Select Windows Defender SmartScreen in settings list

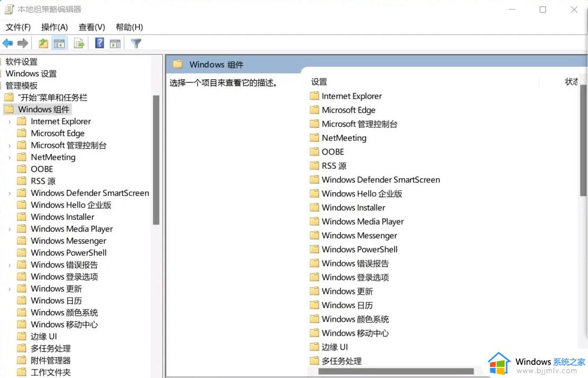click(381, 180)
